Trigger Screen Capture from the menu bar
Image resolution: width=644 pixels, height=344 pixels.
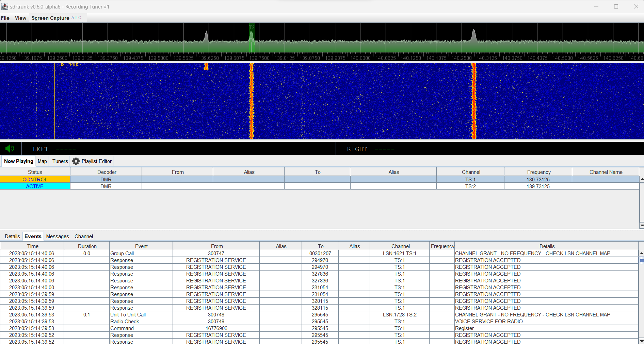pos(50,18)
